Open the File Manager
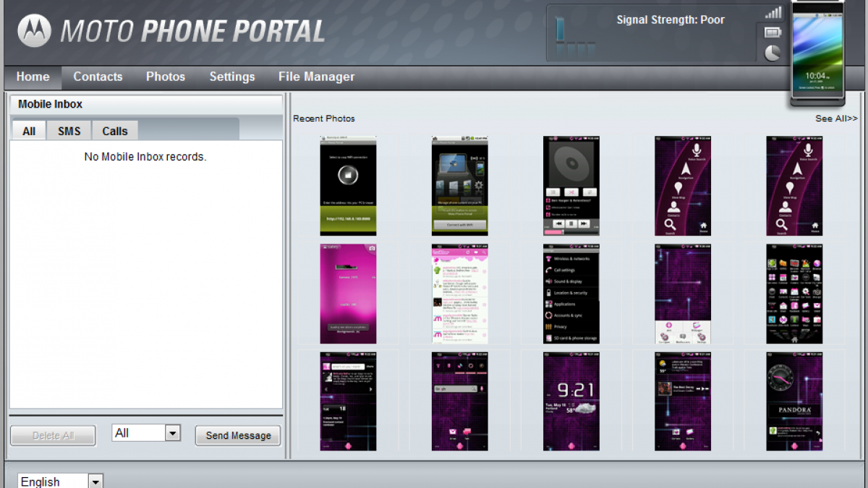The height and width of the screenshot is (488, 868). [x=316, y=77]
